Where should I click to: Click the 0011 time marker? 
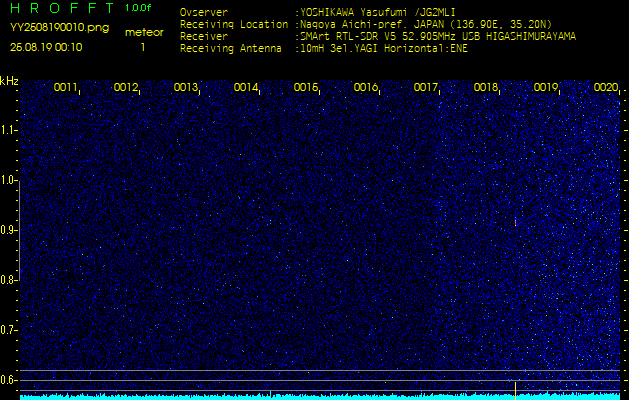pyautogui.click(x=65, y=87)
